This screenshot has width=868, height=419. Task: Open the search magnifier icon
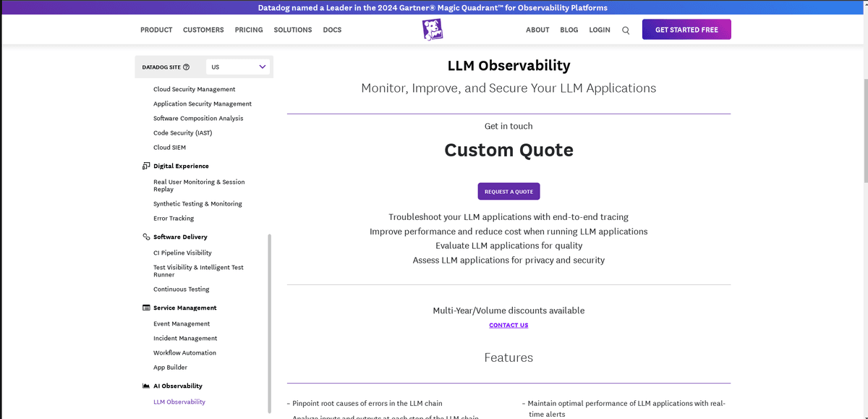point(626,30)
